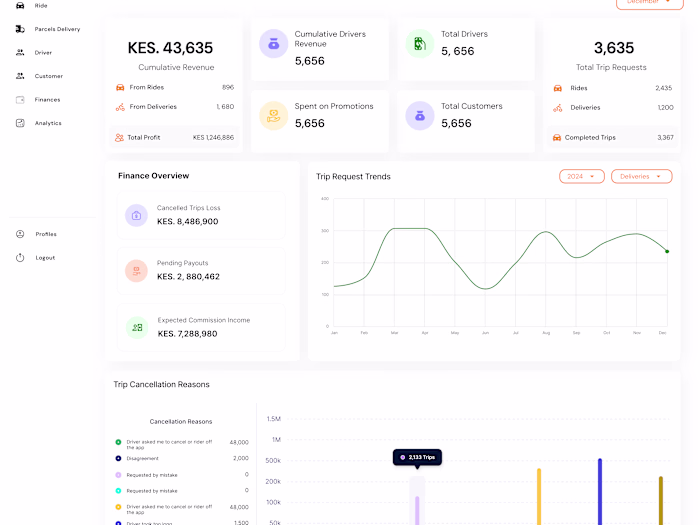
Task: Click the Finances wallet icon
Action: point(20,100)
